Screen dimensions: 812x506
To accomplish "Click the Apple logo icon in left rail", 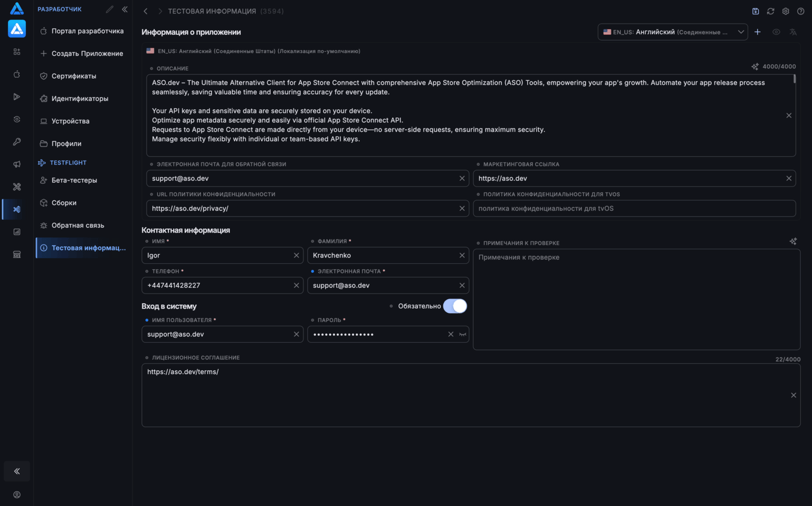I will click(17, 74).
